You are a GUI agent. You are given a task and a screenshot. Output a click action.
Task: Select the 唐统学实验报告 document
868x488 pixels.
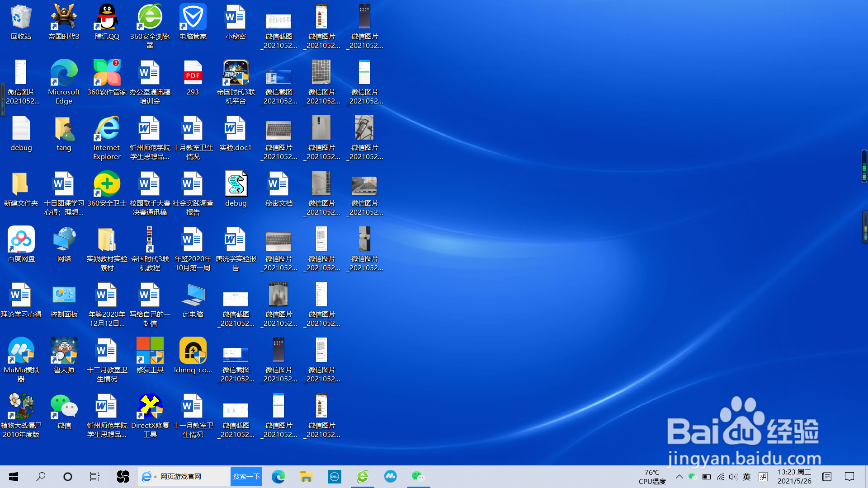(236, 249)
